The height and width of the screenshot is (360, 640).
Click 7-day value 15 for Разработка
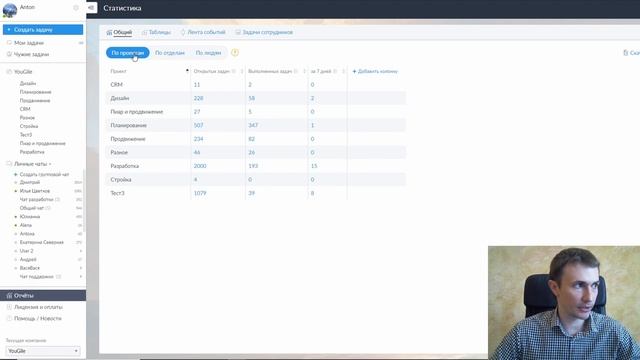[314, 166]
